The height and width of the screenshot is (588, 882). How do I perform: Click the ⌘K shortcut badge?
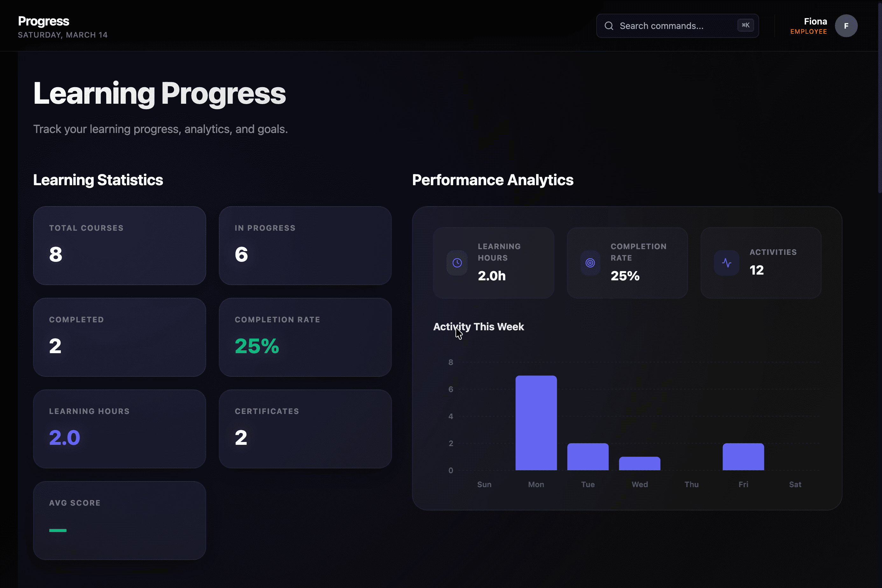[x=745, y=25]
